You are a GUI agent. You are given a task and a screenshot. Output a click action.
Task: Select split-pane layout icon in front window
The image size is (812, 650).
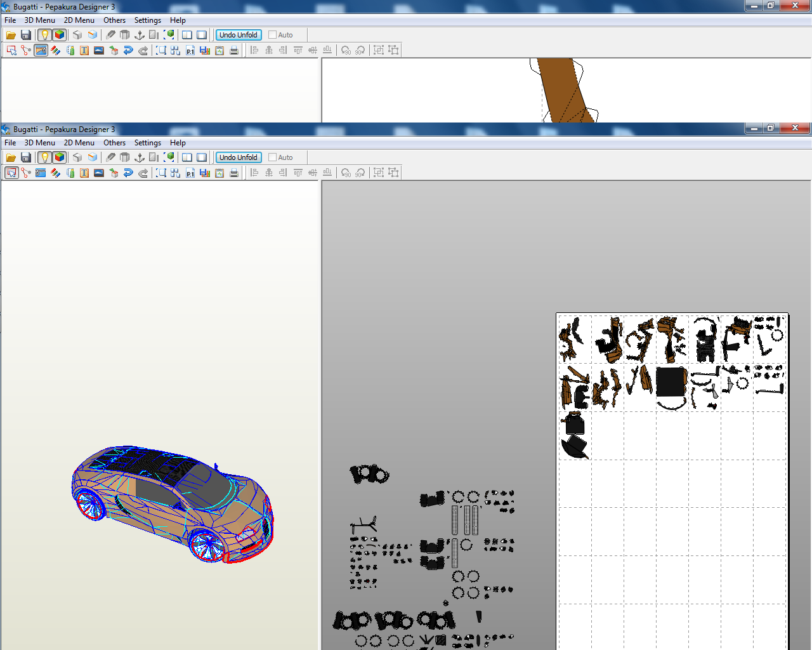(187, 157)
